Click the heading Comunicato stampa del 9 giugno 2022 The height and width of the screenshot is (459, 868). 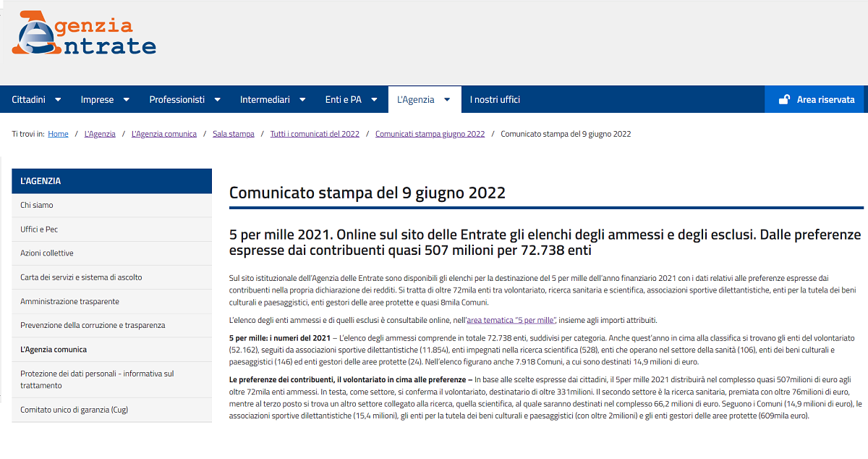(x=367, y=193)
